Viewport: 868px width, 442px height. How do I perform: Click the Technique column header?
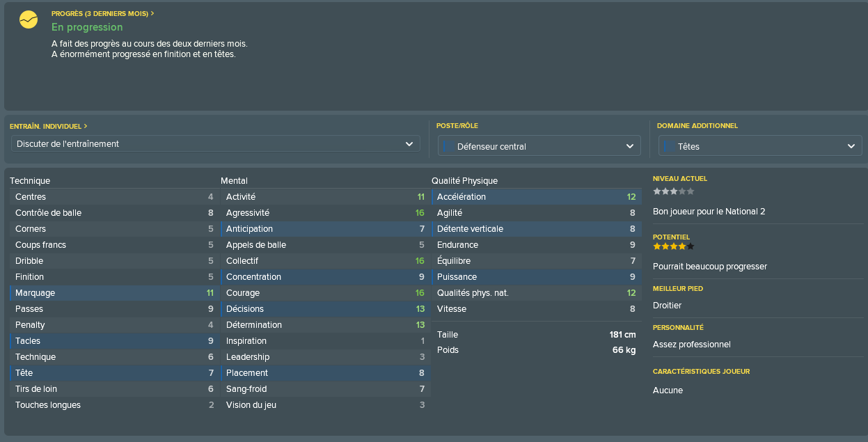[30, 181]
